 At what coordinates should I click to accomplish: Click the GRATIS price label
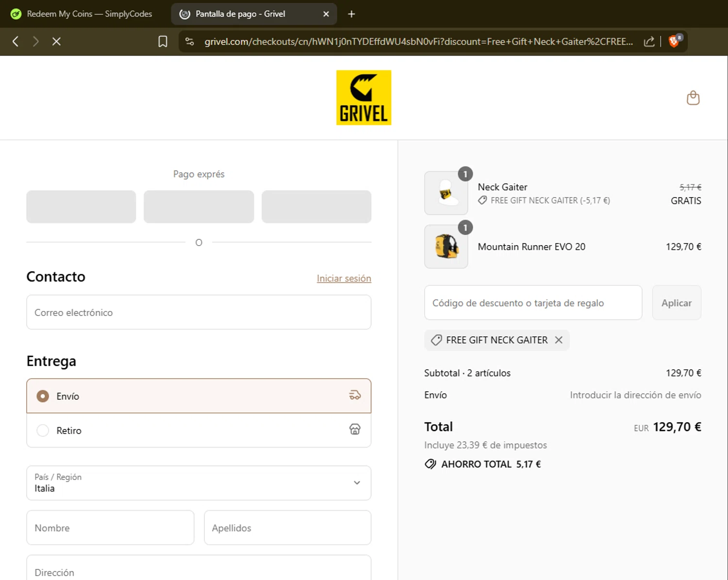686,201
